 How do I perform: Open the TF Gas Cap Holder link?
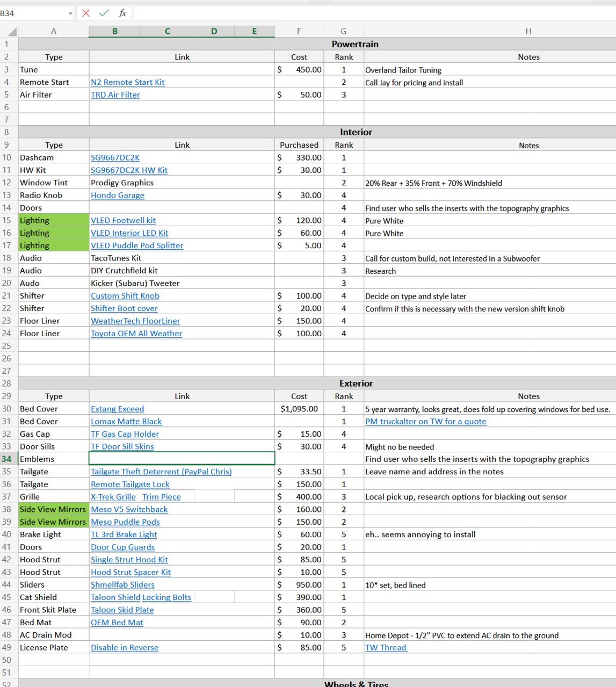pos(125,434)
